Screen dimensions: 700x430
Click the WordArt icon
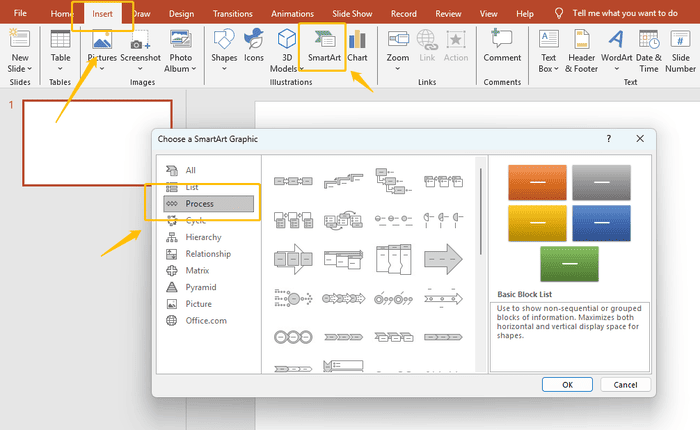[616, 48]
